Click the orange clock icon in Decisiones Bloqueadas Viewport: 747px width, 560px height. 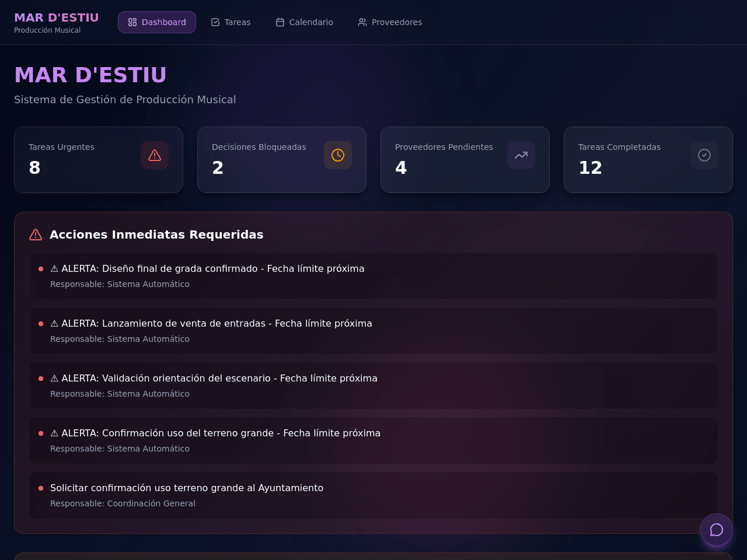tap(338, 155)
